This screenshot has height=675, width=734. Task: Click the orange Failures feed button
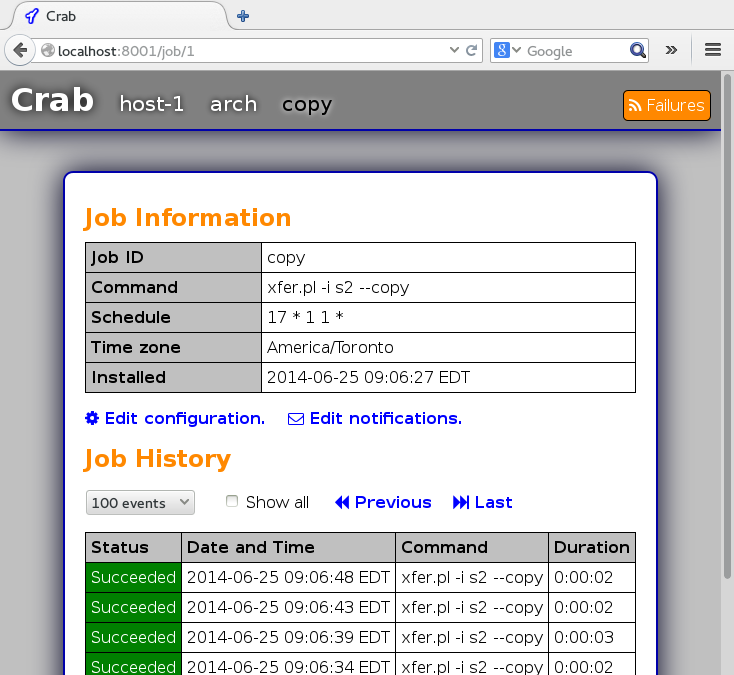click(667, 105)
